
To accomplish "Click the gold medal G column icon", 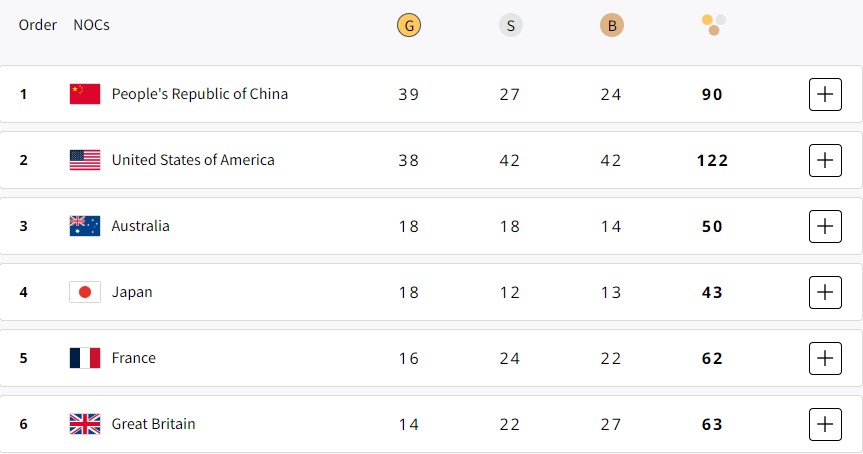I will (x=409, y=26).
